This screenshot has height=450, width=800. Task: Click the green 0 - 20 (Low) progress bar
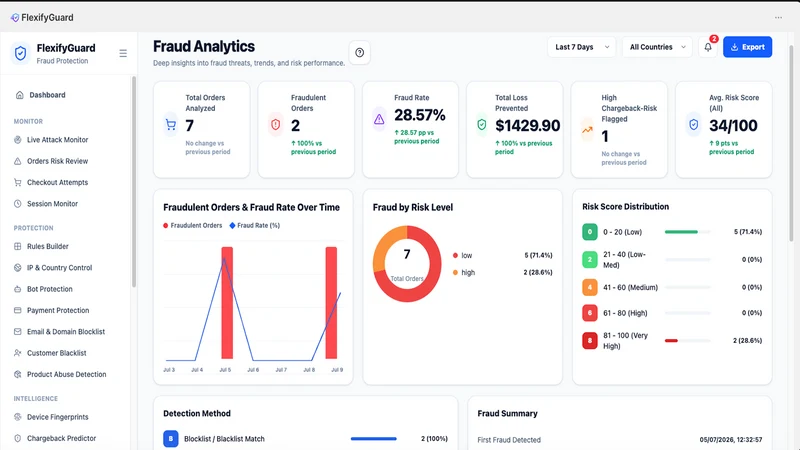click(x=687, y=232)
